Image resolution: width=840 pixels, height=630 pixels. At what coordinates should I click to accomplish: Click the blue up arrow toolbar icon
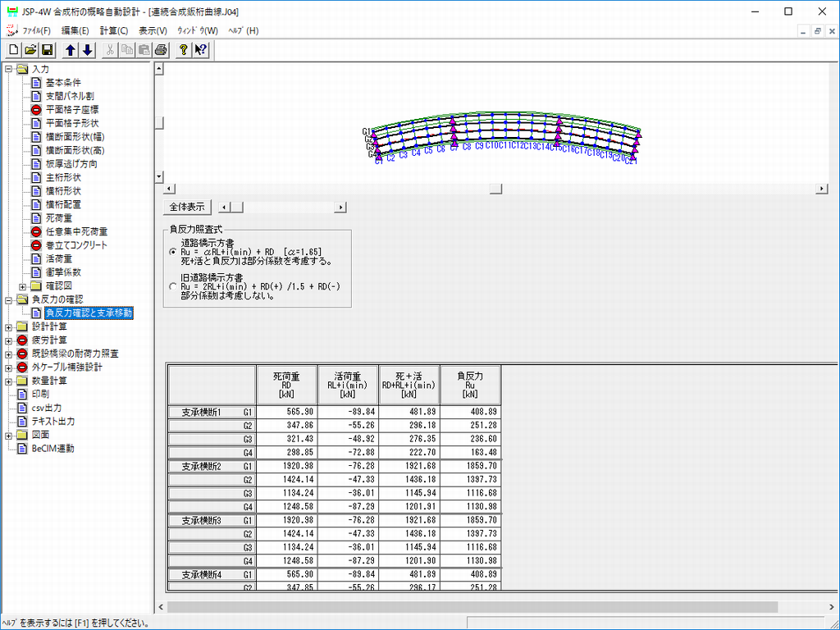tap(71, 50)
